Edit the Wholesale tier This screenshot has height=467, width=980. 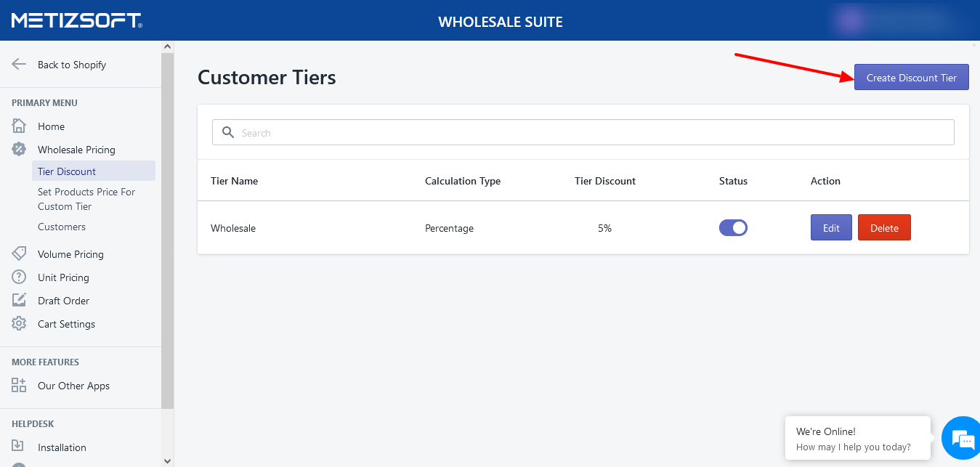[831, 228]
